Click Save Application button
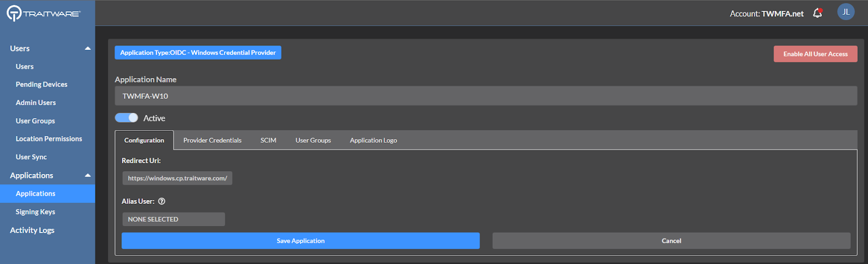Image resolution: width=868 pixels, height=264 pixels. pos(301,241)
